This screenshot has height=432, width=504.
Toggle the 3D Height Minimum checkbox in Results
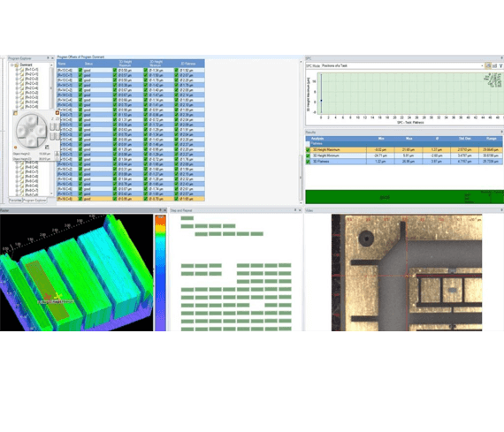[308, 155]
